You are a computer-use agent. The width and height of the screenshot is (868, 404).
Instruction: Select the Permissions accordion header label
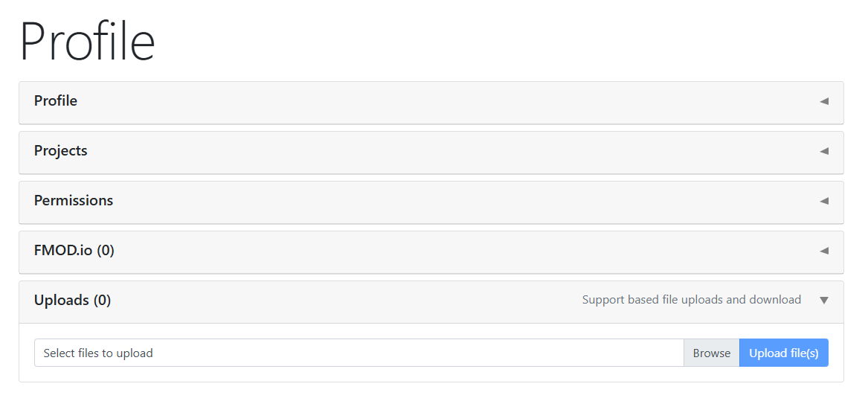(74, 201)
